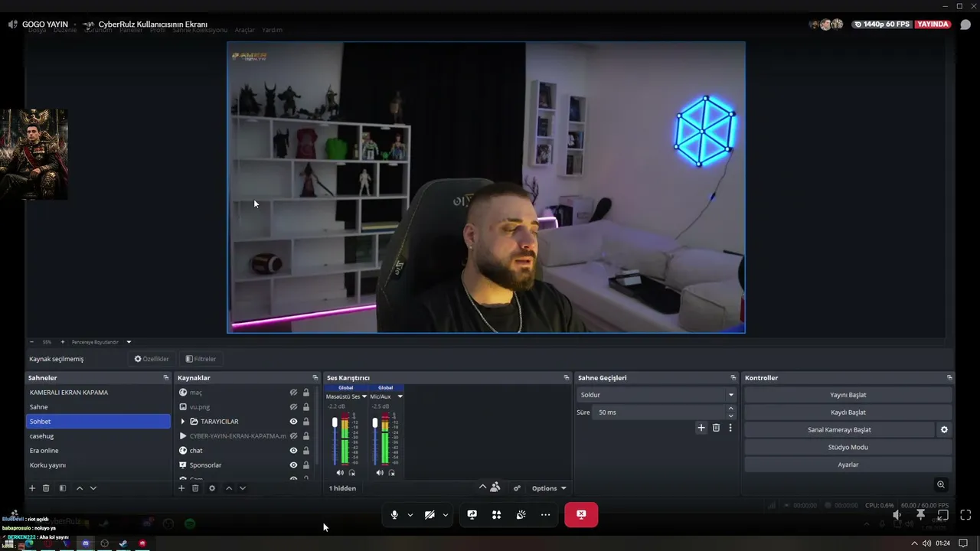Open the mixer Options dropdown
The image size is (980, 551).
(x=549, y=488)
